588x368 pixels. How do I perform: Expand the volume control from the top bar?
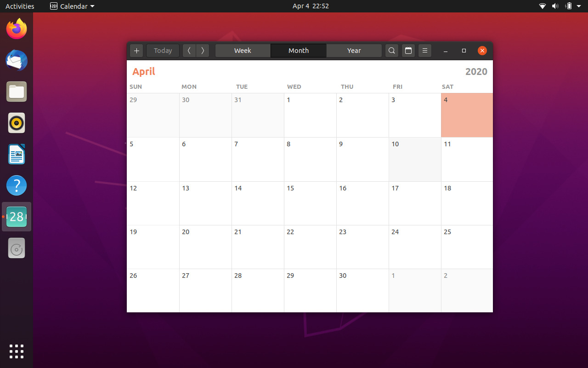click(x=555, y=6)
